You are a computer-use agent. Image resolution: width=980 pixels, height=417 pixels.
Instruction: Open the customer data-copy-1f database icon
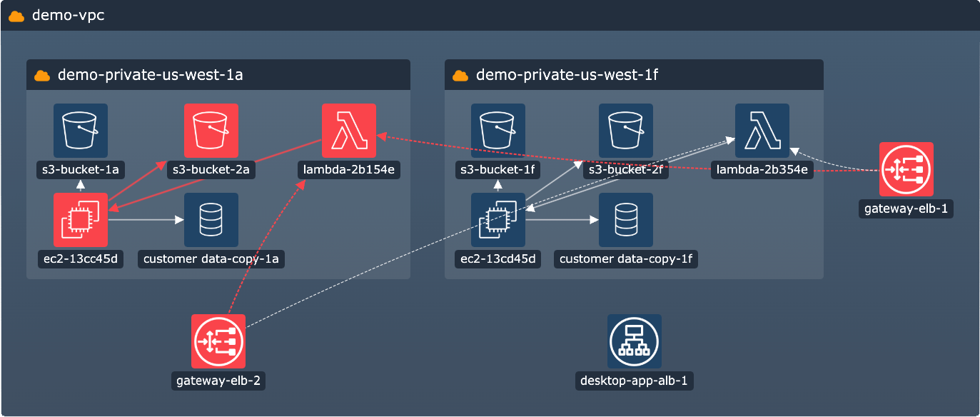coord(625,220)
